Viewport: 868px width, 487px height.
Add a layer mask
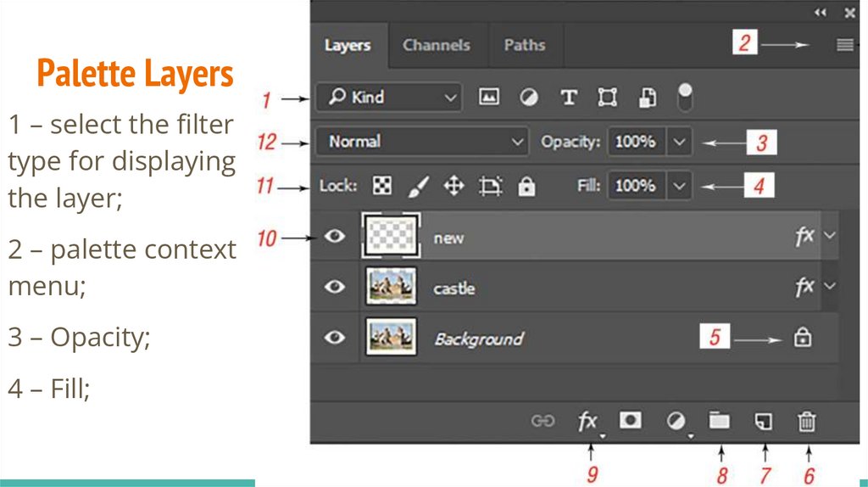point(630,421)
